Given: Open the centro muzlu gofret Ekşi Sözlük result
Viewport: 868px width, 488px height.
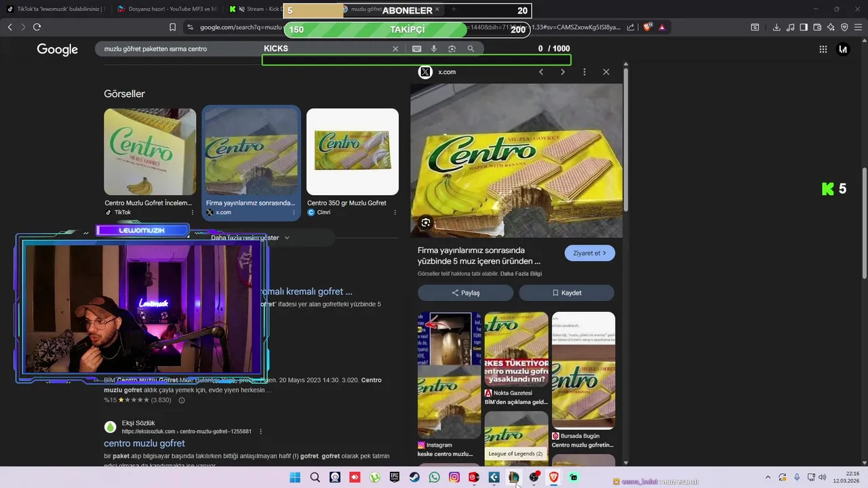Looking at the screenshot, I should 144,443.
